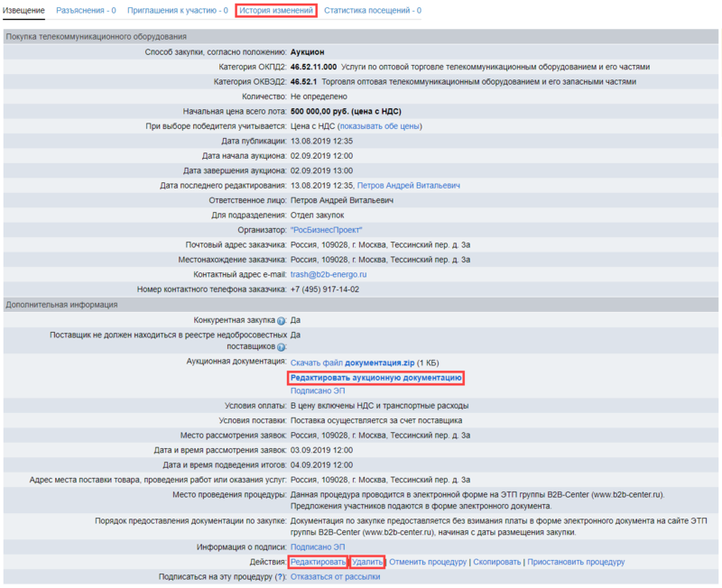This screenshot has width=722, height=588.
Task: Click Редактировать in the Действия row
Action: click(x=318, y=562)
